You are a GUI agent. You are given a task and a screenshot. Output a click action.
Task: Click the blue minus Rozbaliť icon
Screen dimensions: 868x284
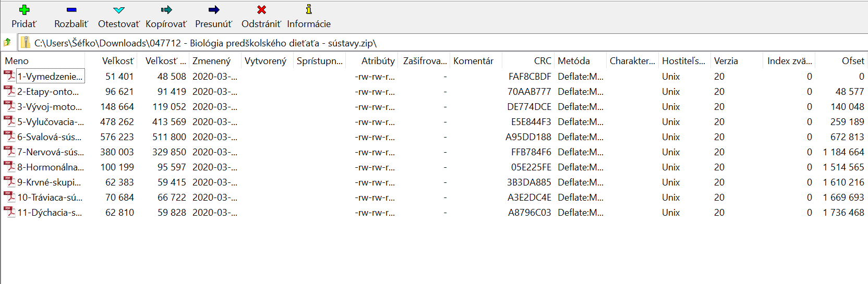tap(71, 10)
